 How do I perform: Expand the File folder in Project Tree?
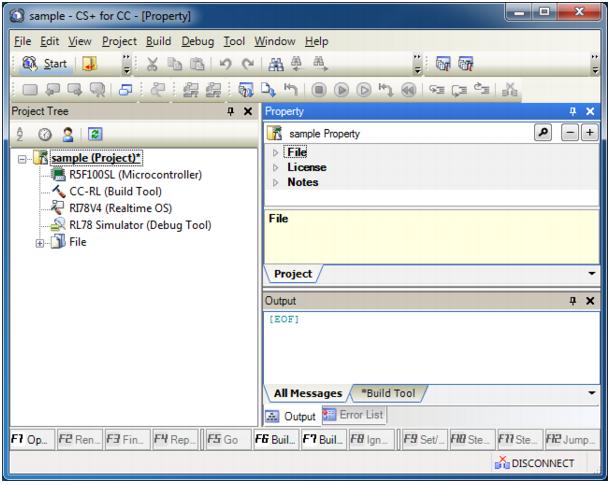[40, 242]
